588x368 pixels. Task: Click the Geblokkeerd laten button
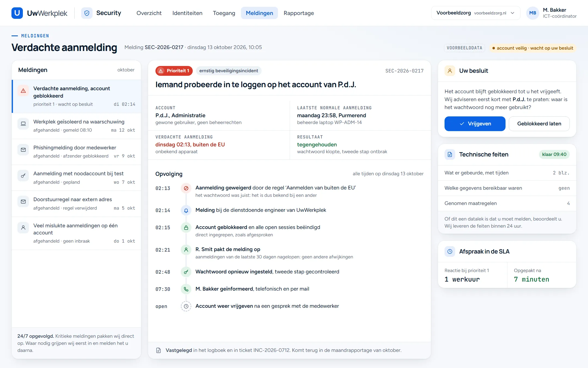point(539,124)
